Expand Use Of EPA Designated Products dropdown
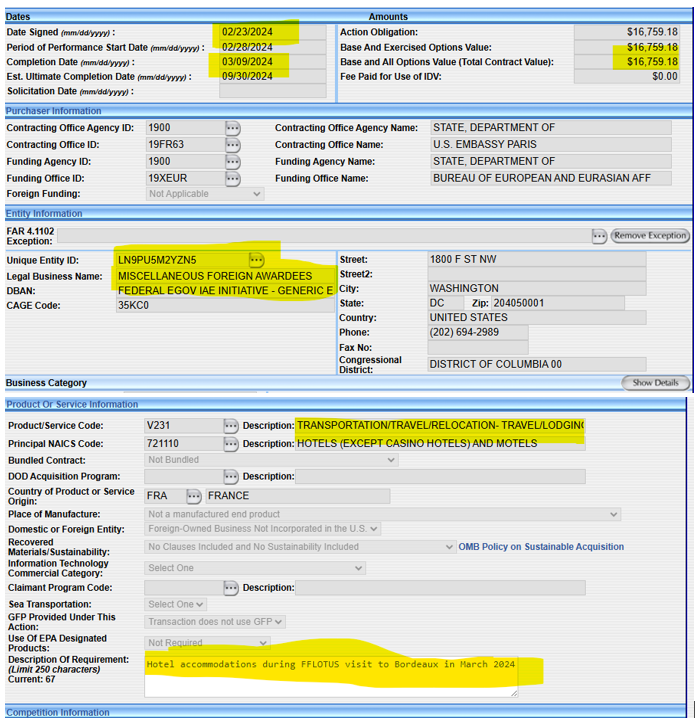 pyautogui.click(x=208, y=643)
